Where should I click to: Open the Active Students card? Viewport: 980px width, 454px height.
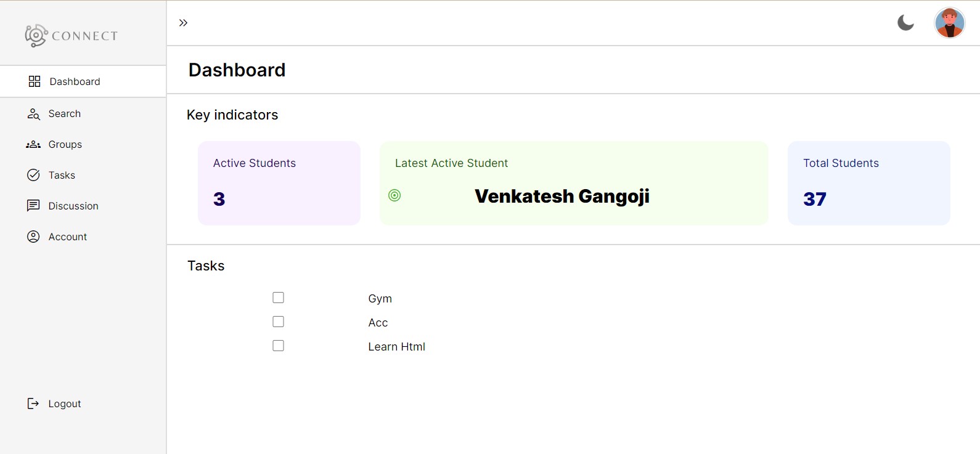[x=279, y=183]
